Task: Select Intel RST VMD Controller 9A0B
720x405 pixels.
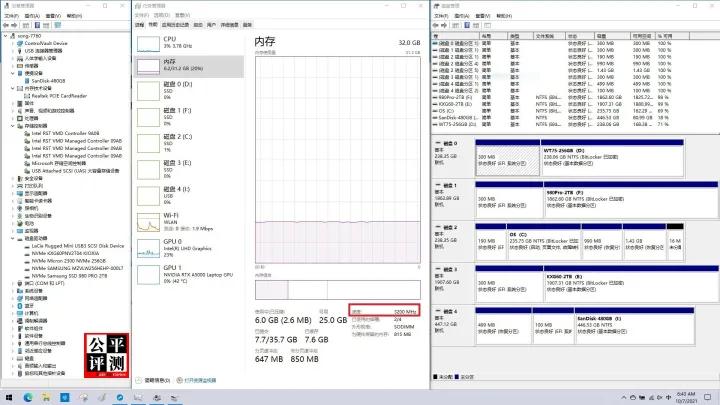Action: [65, 133]
